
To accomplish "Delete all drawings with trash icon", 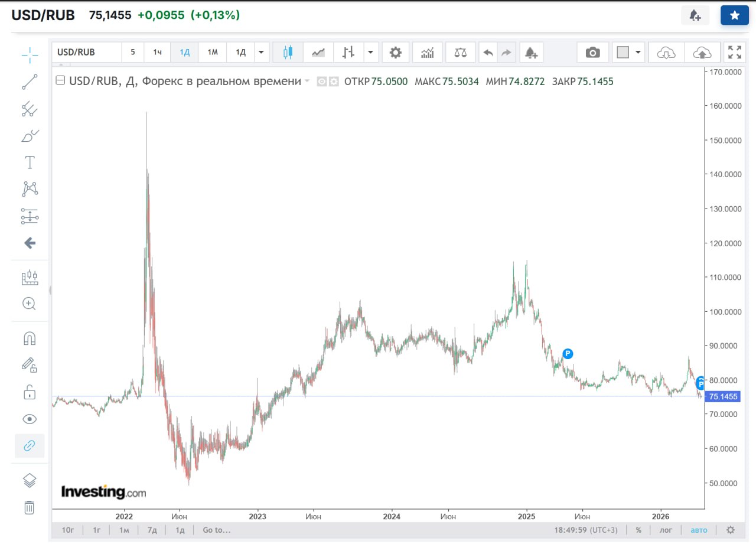I will pyautogui.click(x=30, y=507).
